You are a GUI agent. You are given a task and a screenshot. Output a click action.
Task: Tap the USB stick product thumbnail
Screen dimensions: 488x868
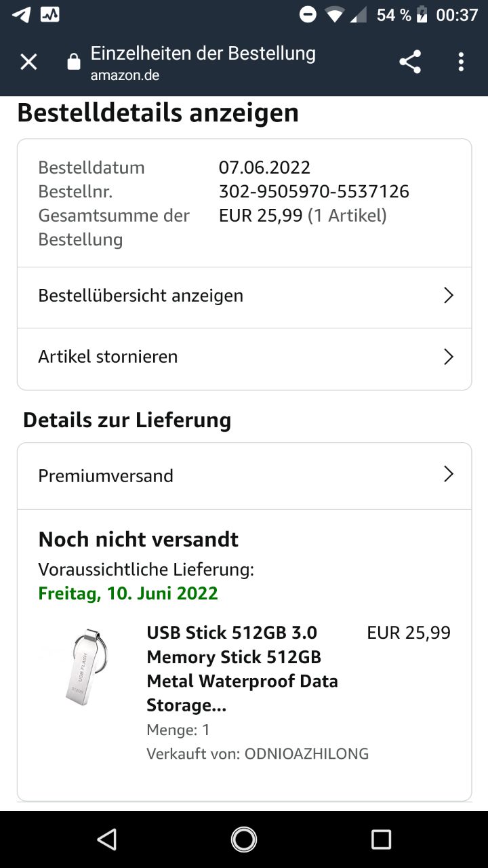pyautogui.click(x=82, y=667)
